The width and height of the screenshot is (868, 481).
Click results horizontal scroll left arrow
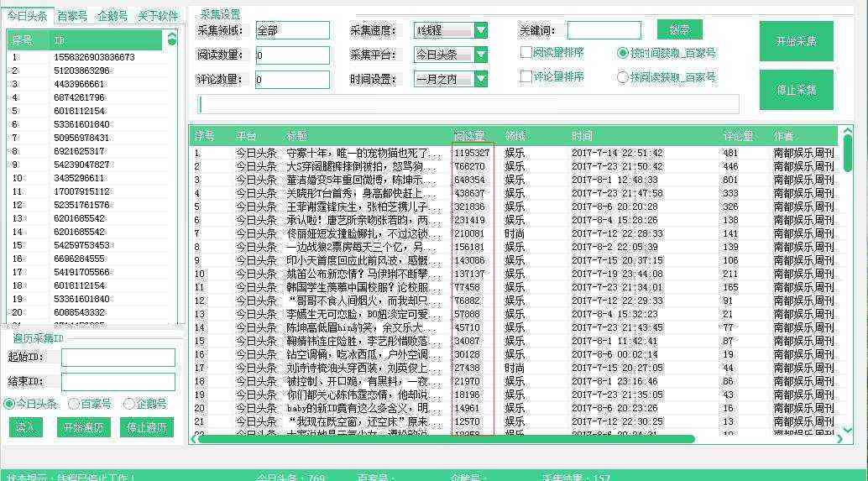tap(193, 439)
